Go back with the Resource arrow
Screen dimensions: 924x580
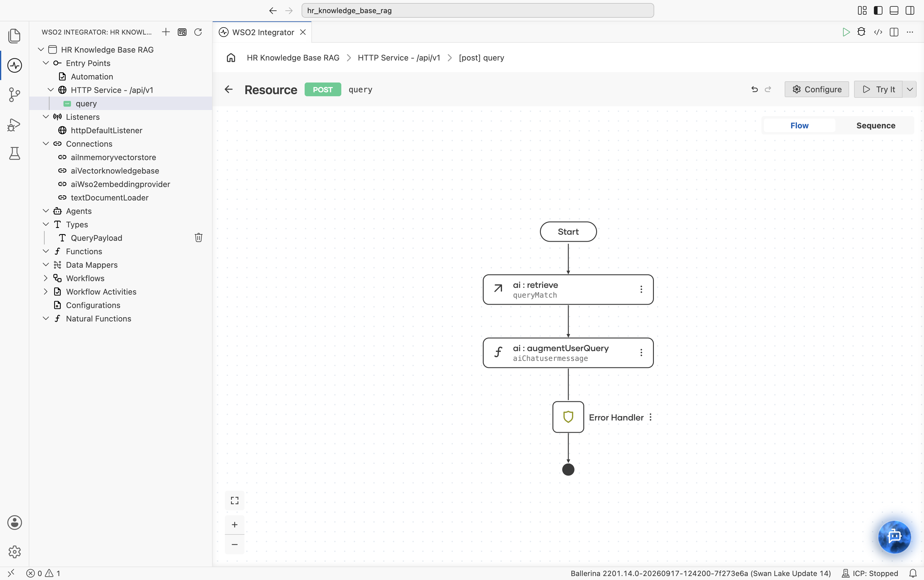click(229, 89)
